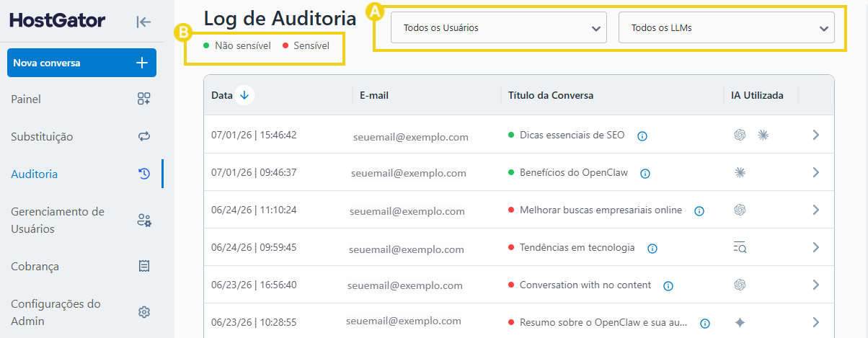This screenshot has height=338, width=868.
Task: Click info icon for Resumo sobre o OpenClaw
Action: [x=705, y=323]
